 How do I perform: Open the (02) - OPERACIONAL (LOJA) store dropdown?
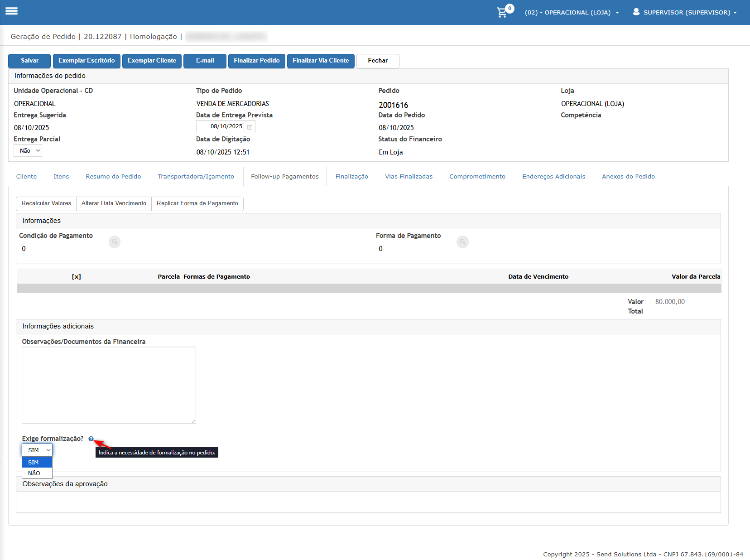coord(572,13)
